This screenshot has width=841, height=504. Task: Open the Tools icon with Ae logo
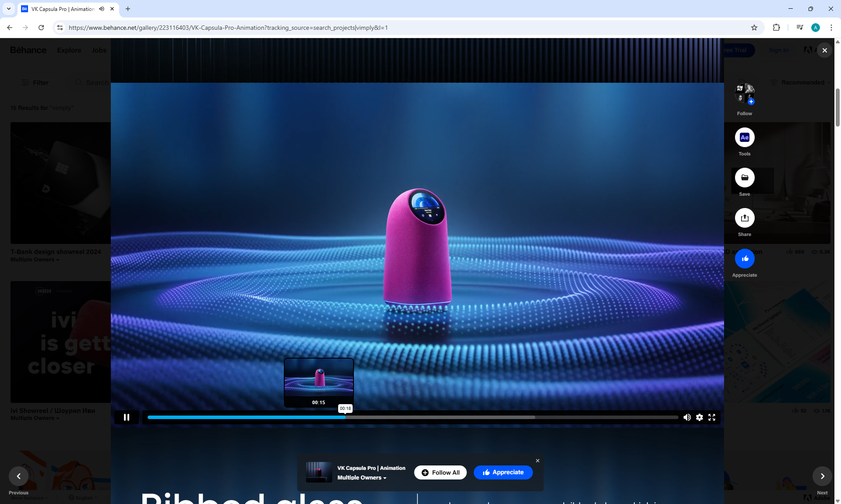coord(744,137)
